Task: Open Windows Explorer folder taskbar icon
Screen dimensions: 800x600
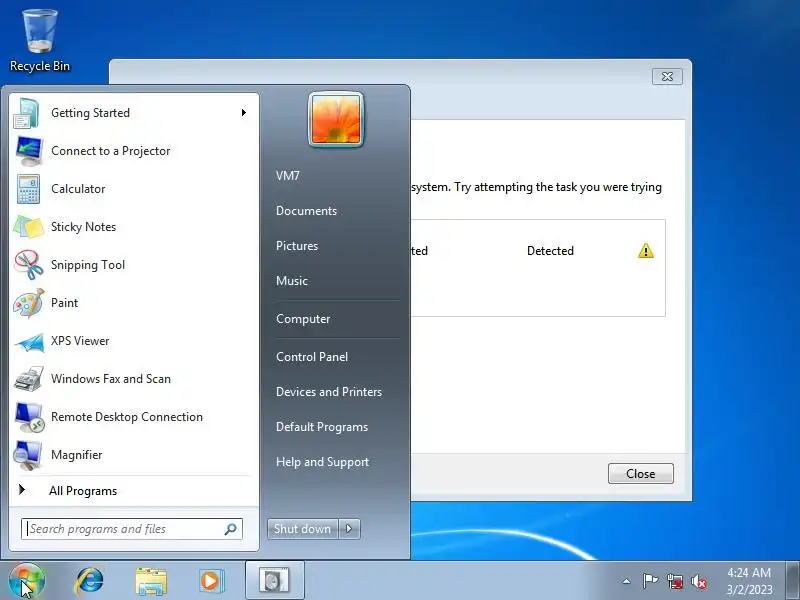Action: coord(151,581)
